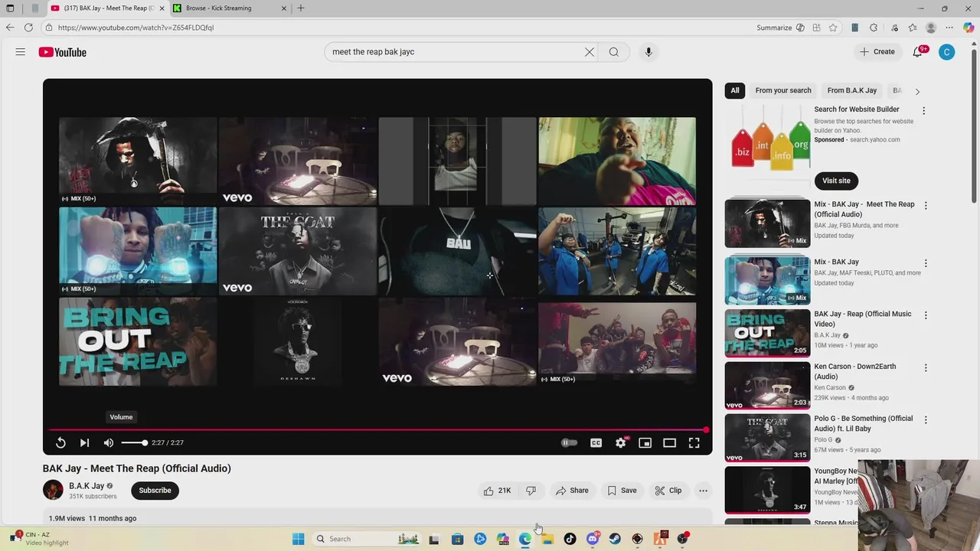The width and height of the screenshot is (980, 551).
Task: Open Edge settings and more menu
Action: (950, 28)
